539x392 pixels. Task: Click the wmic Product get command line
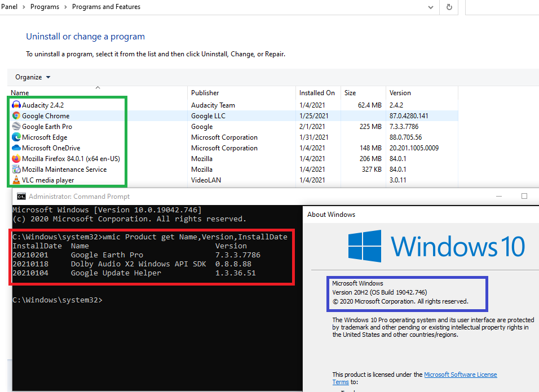pyautogui.click(x=149, y=237)
